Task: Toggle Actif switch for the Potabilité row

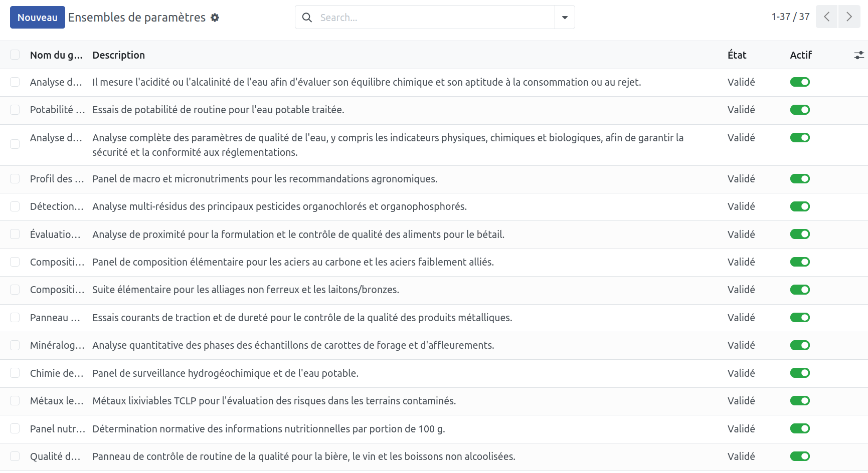Action: pyautogui.click(x=800, y=110)
